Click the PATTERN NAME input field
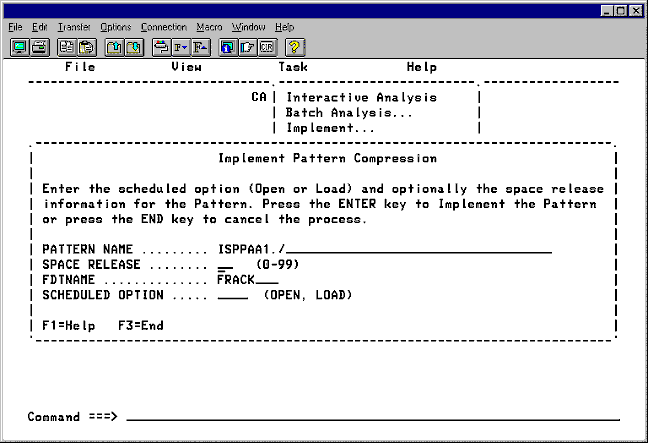The image size is (648, 443). click(x=385, y=249)
